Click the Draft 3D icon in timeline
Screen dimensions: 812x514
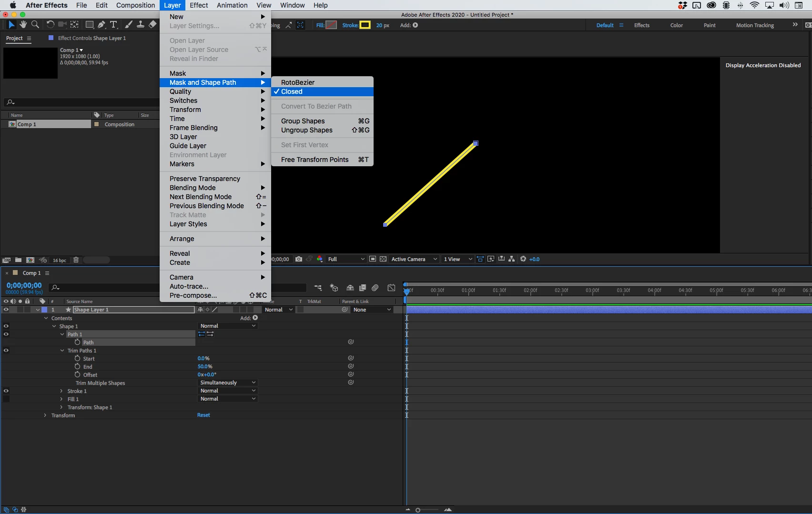334,288
